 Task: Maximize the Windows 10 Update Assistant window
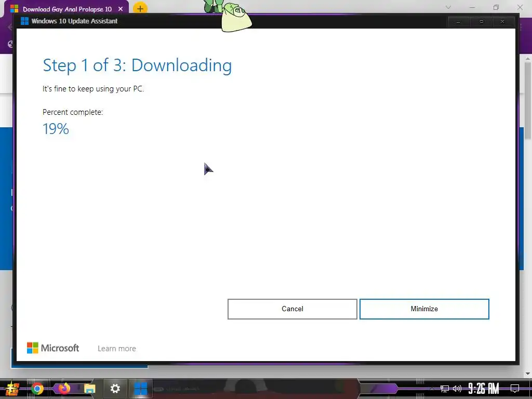coord(481,22)
